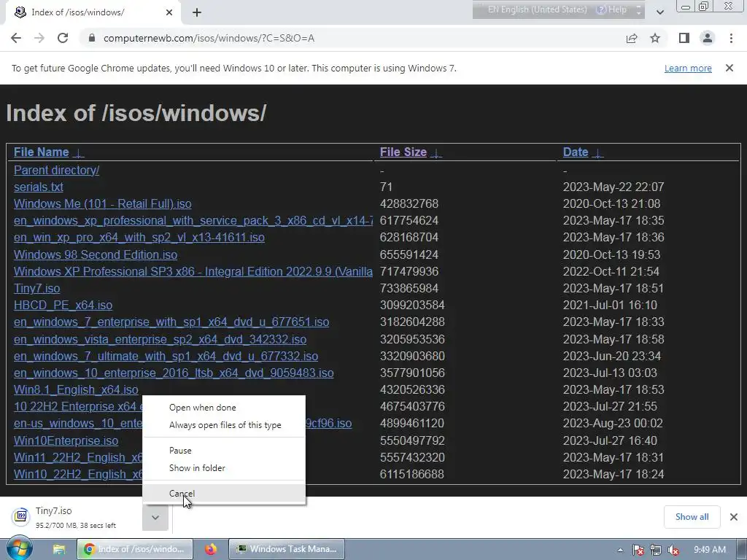
Task: Close the downloads shelf
Action: 734,517
